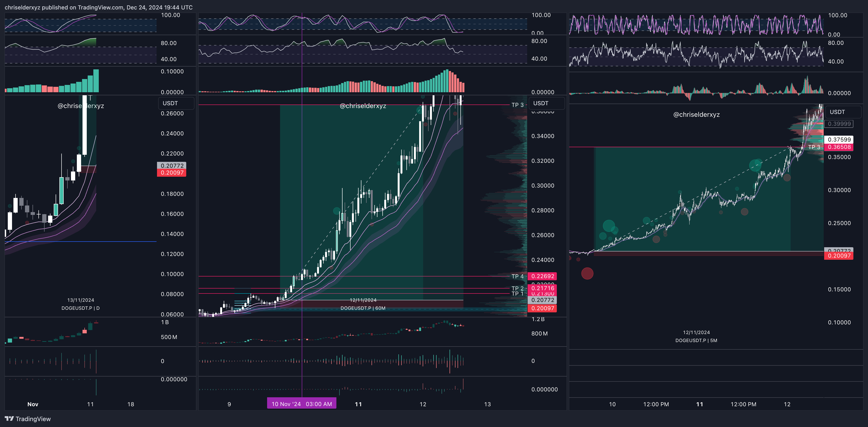Click the TP 2 line label
The height and width of the screenshot is (427, 868).
click(x=517, y=288)
